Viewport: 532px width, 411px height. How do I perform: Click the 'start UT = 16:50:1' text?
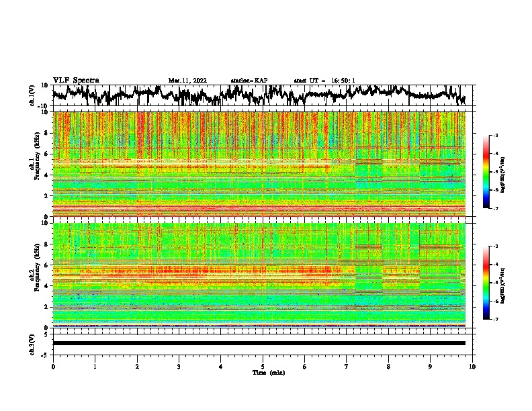click(x=324, y=81)
